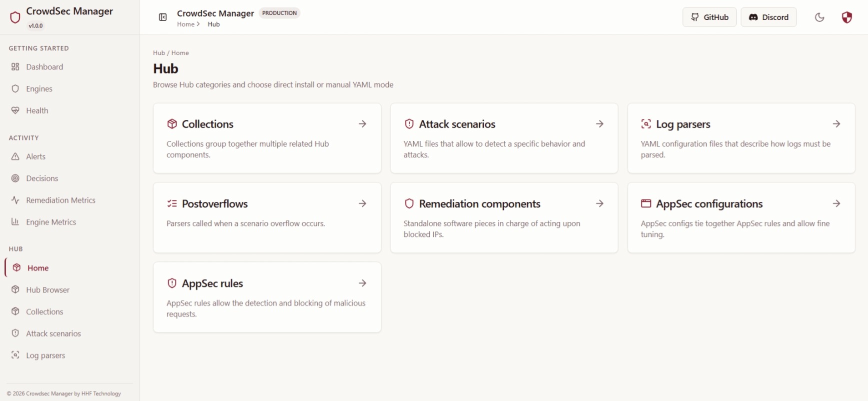Click the AppSec rules card title
Screen dimensions: 868x401
click(213, 283)
